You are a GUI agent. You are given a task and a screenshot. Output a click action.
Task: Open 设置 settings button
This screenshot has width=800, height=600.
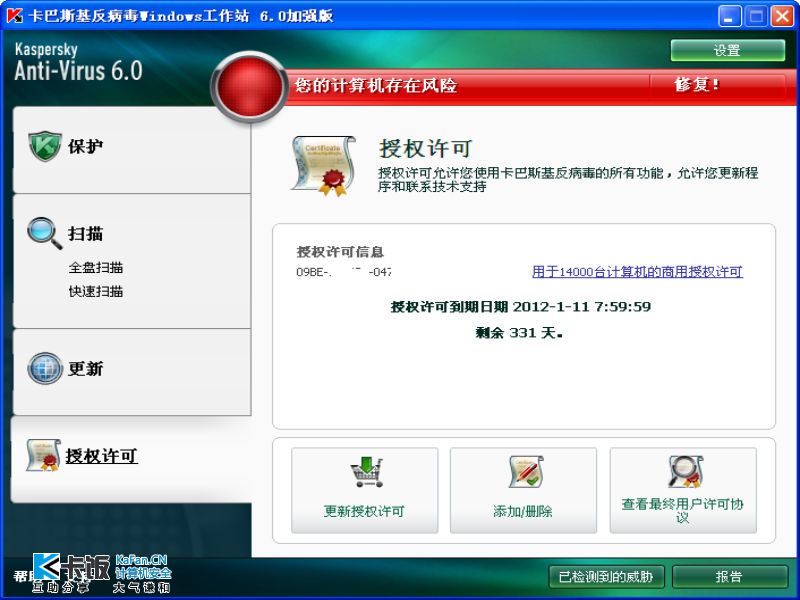(x=728, y=50)
